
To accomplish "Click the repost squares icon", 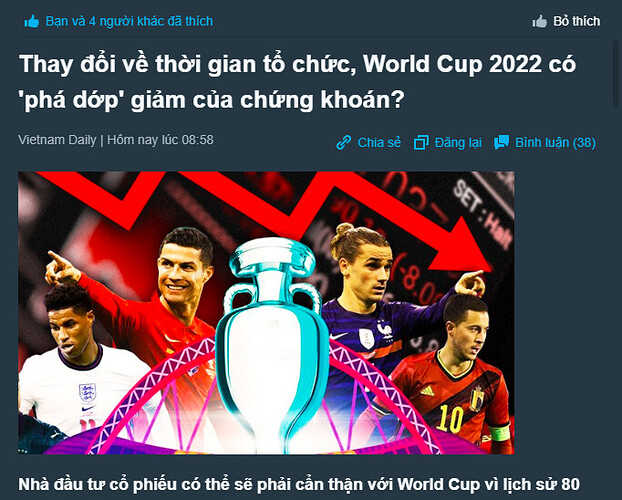I will 421,142.
